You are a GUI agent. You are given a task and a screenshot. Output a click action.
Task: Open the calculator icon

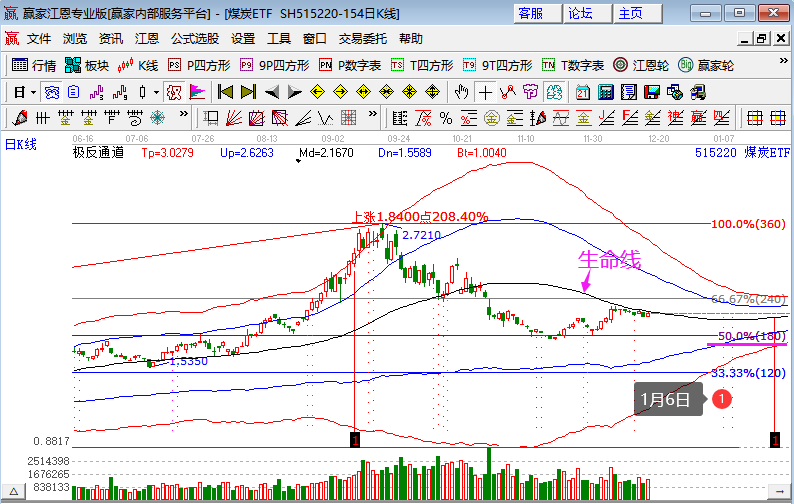coord(606,92)
